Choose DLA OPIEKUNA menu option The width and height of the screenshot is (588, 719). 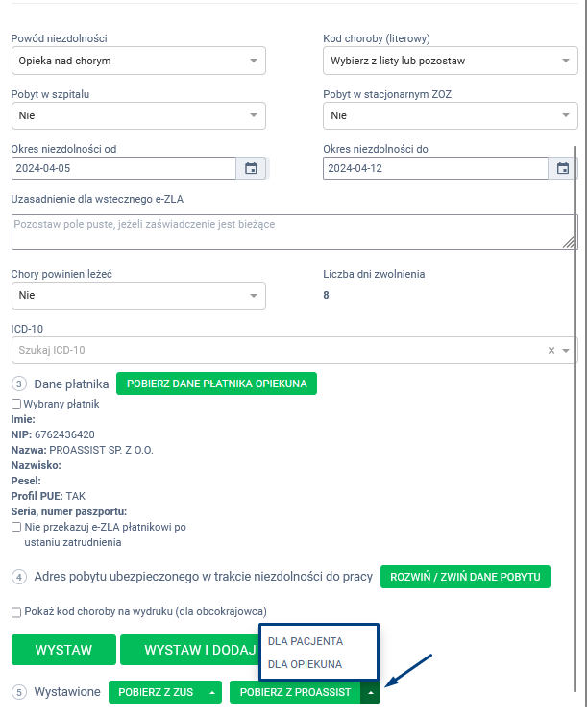pos(306,664)
